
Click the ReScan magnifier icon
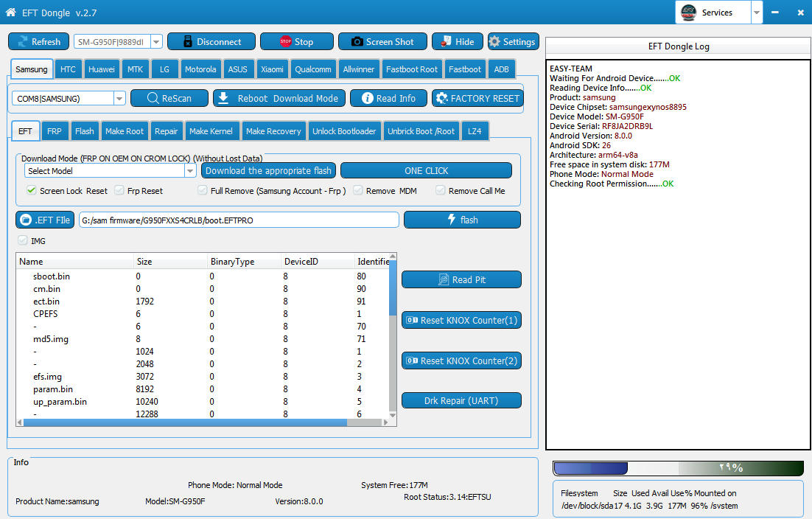(153, 98)
